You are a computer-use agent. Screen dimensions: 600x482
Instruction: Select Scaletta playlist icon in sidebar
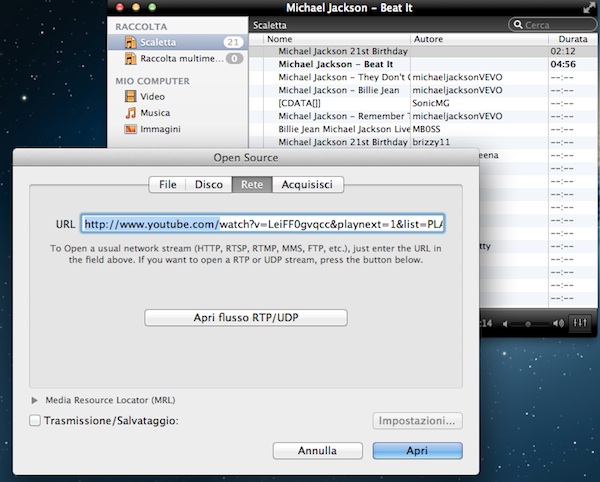(131, 42)
